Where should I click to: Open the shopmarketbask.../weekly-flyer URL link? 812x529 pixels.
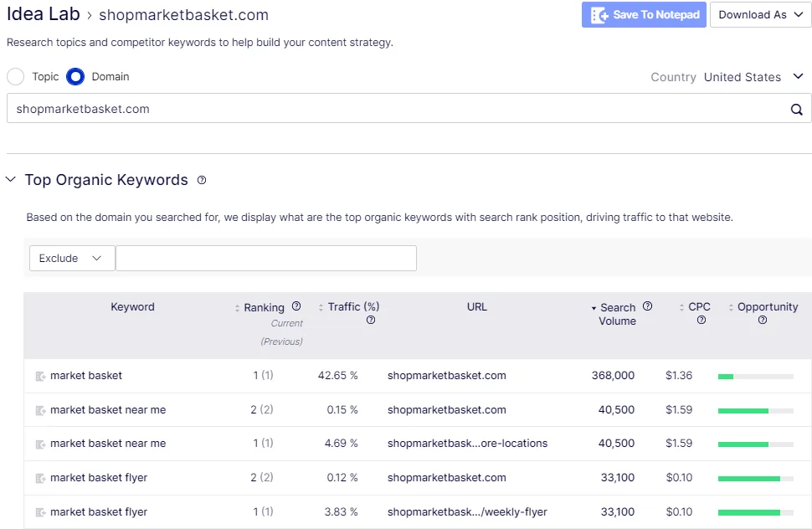[x=467, y=512]
